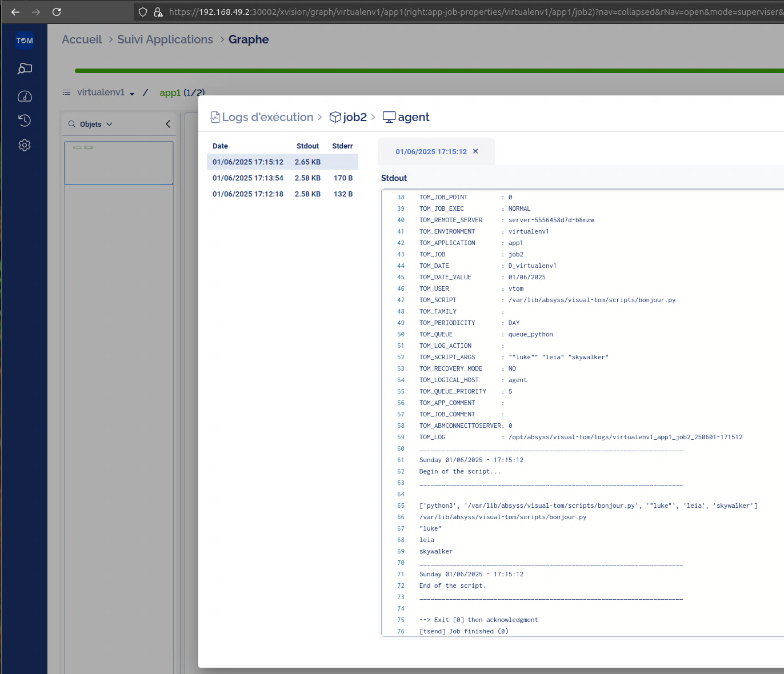Click the 132 B stderr value
This screenshot has width=784, height=674.
click(x=343, y=194)
